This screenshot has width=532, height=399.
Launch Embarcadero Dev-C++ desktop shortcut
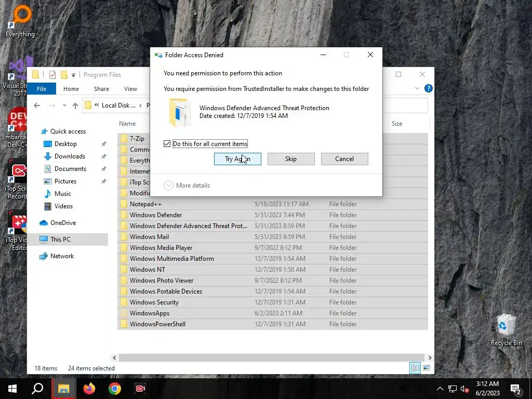14,128
